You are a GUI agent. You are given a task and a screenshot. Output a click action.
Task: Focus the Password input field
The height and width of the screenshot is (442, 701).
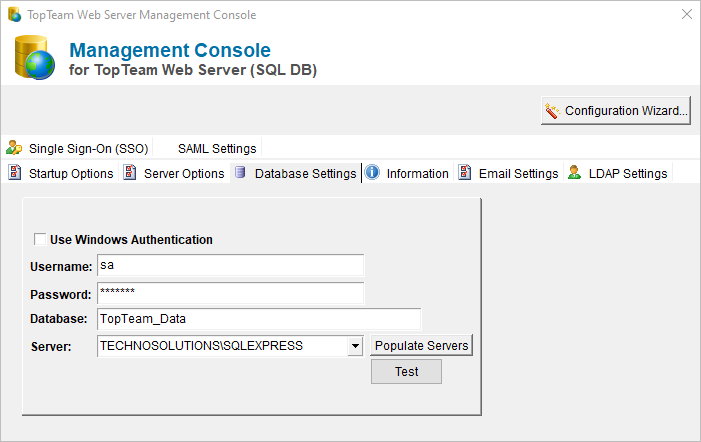point(231,293)
